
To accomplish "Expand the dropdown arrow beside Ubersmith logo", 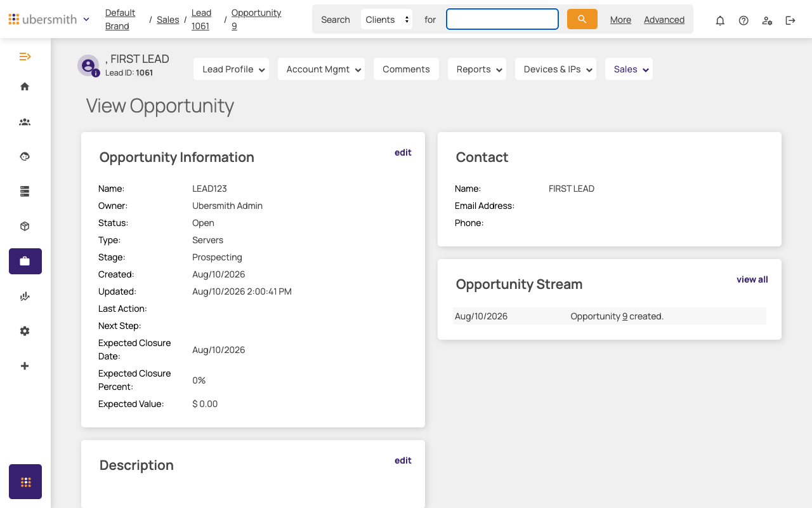I will pyautogui.click(x=86, y=19).
